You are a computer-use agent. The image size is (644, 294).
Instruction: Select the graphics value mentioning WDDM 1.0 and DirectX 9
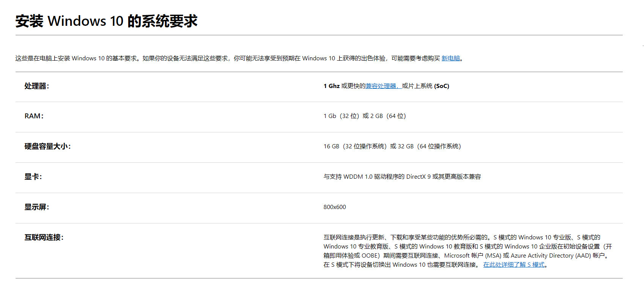[402, 177]
